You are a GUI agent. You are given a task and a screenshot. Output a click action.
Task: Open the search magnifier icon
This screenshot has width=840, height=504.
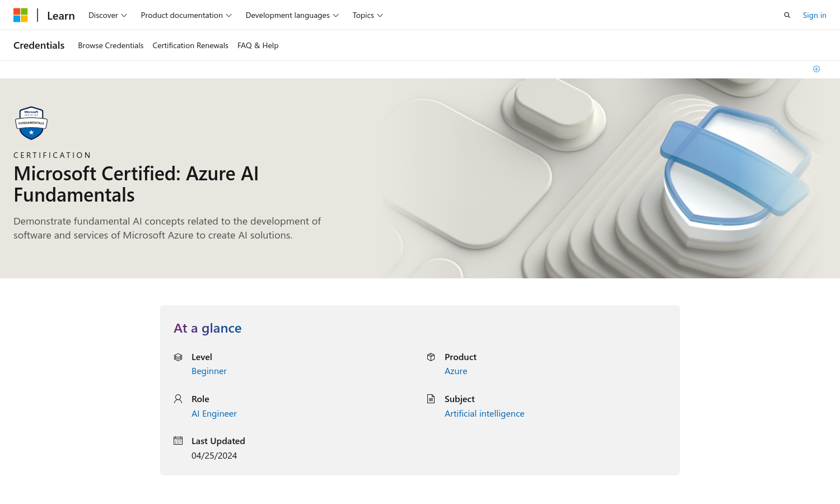(x=787, y=15)
